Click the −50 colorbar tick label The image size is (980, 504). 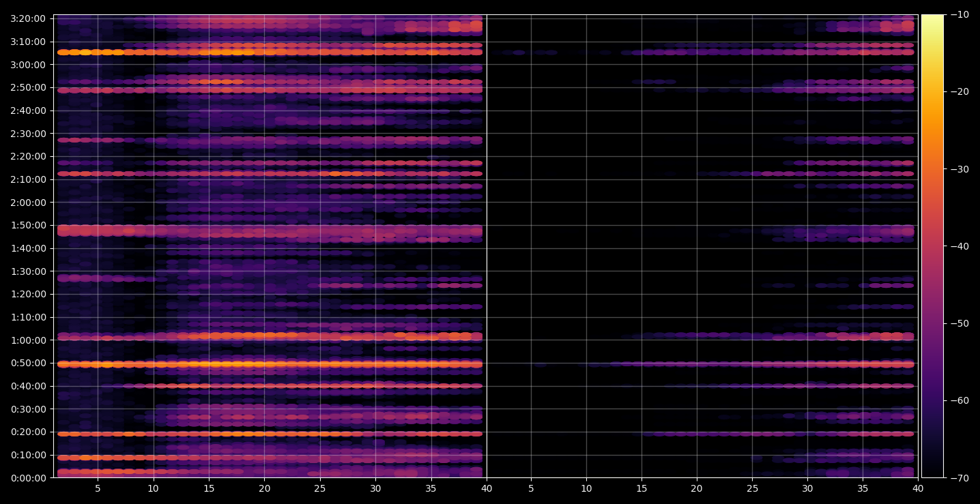pos(959,323)
